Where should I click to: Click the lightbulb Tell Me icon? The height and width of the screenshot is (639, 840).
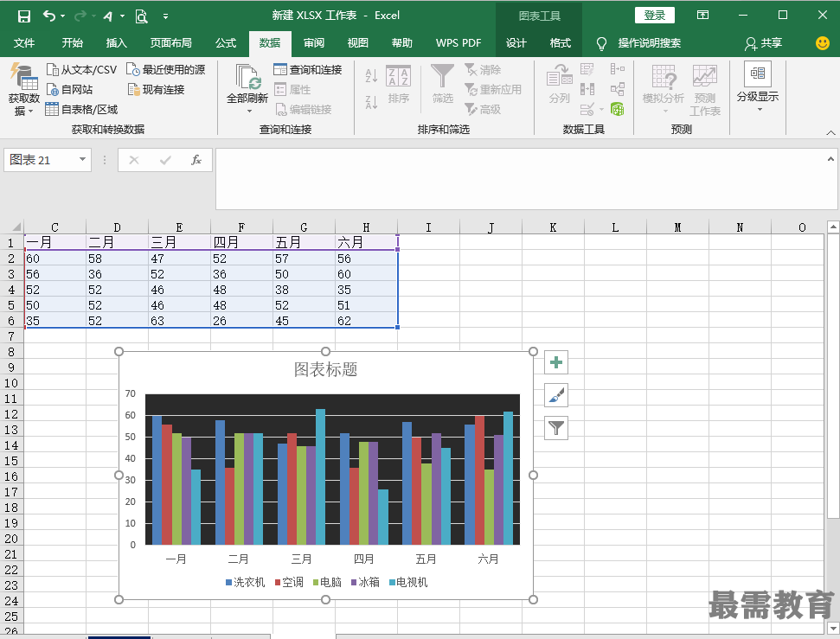point(601,43)
